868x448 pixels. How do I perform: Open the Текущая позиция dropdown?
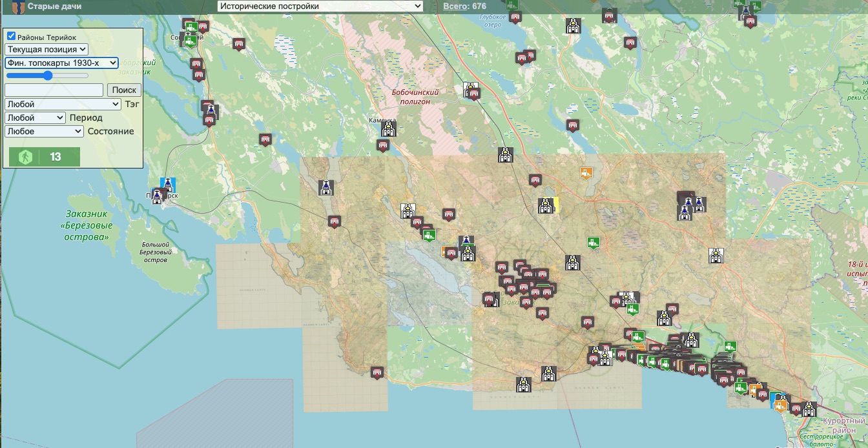(46, 49)
